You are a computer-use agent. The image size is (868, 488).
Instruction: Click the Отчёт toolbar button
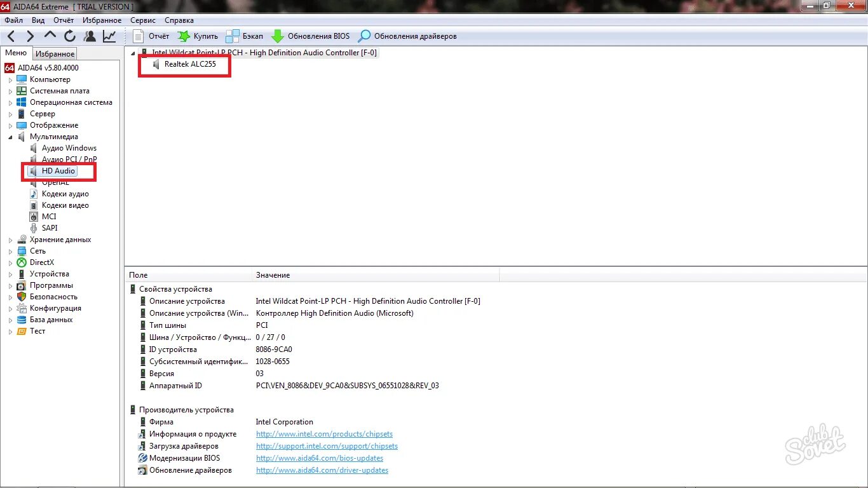coord(151,36)
